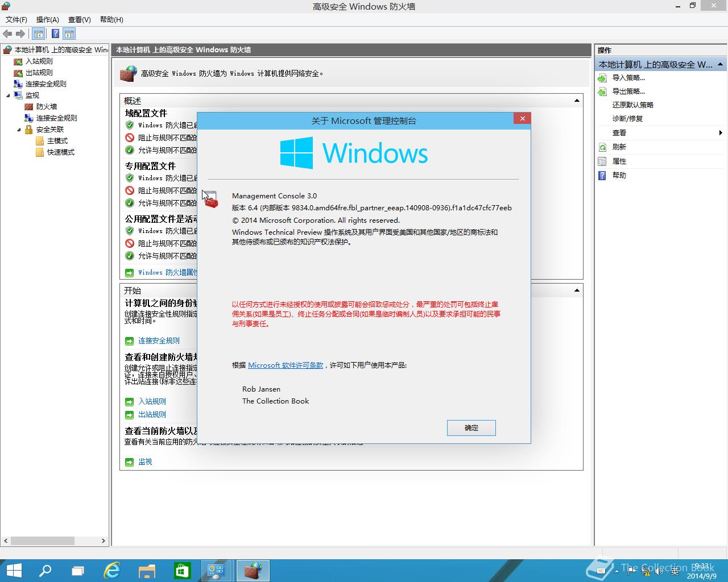
Task: Click the 入站规则 link in center pane
Action: pyautogui.click(x=152, y=401)
